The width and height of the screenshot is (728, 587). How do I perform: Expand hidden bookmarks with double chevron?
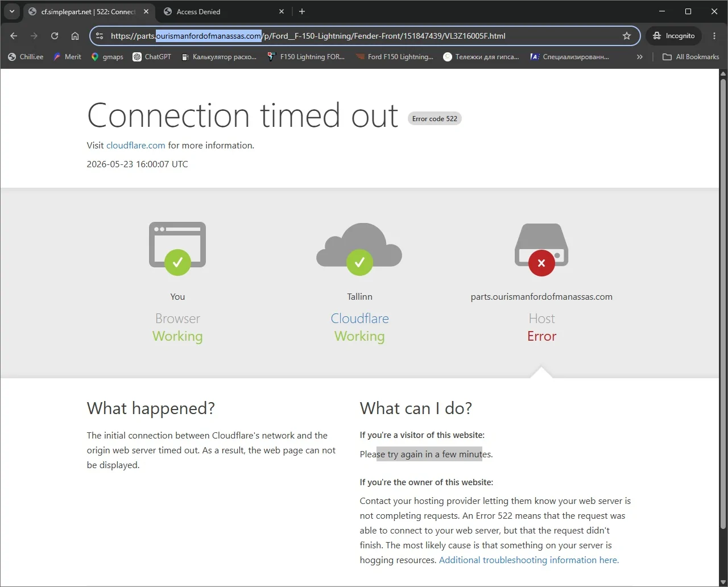point(640,57)
